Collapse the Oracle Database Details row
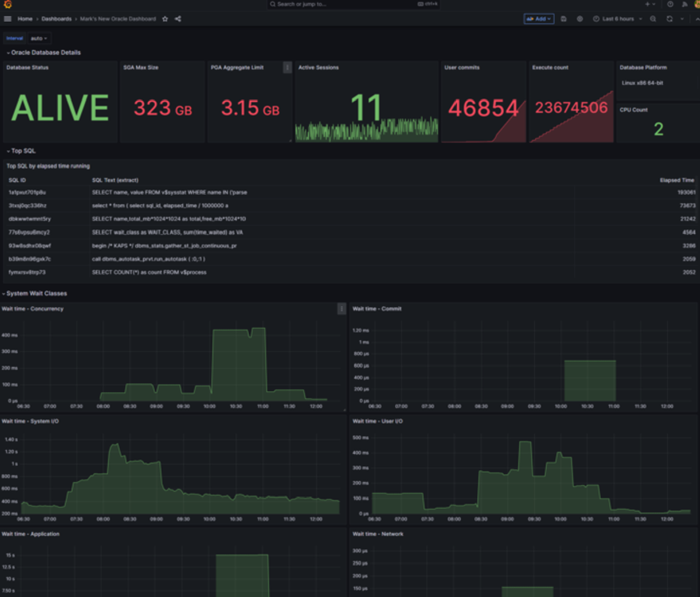This screenshot has height=597, width=700. coord(44,53)
